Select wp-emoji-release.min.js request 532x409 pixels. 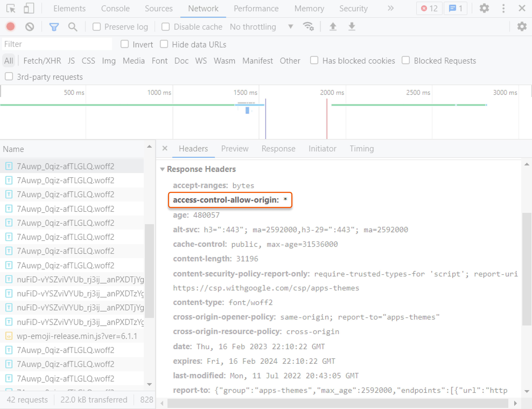pyautogui.click(x=77, y=336)
